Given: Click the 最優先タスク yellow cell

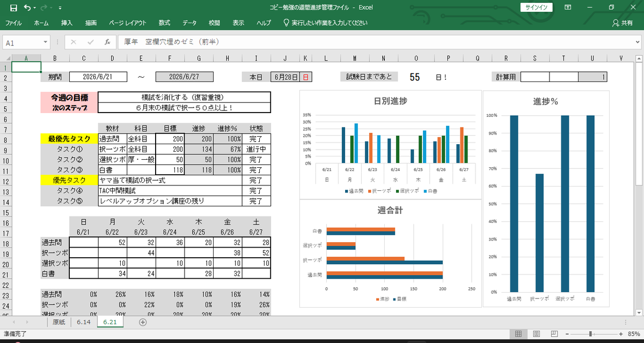Looking at the screenshot, I should pos(69,139).
